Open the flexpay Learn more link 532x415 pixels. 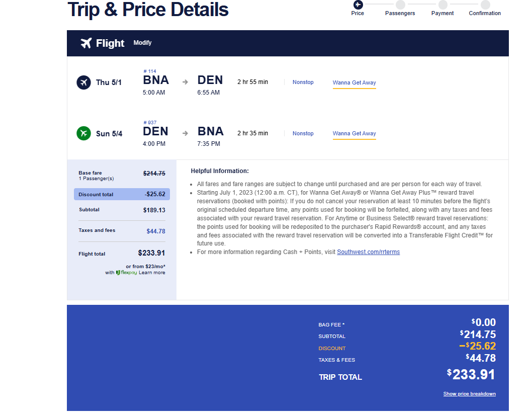click(x=152, y=273)
